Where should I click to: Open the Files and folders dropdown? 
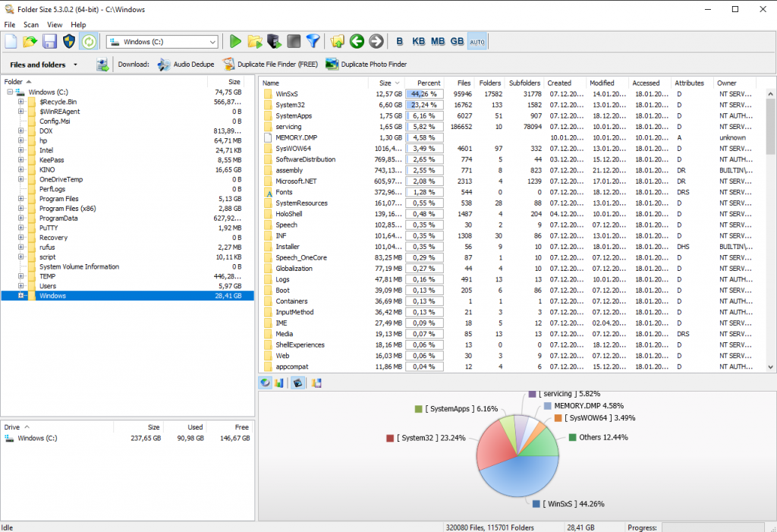click(x=75, y=65)
